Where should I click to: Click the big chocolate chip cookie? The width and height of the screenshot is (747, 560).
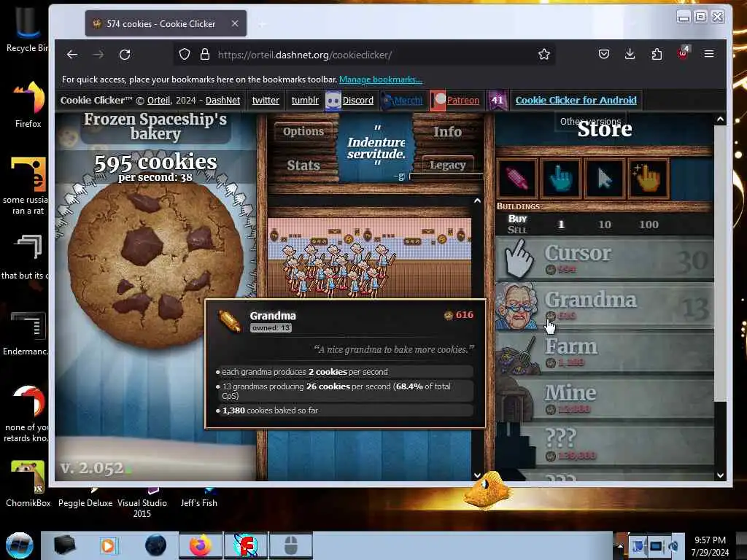tap(156, 265)
